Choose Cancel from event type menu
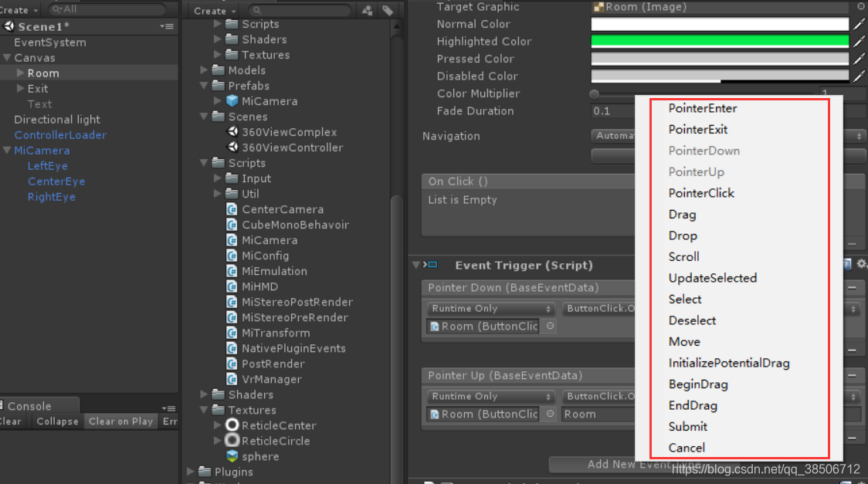The image size is (868, 484). (687, 448)
